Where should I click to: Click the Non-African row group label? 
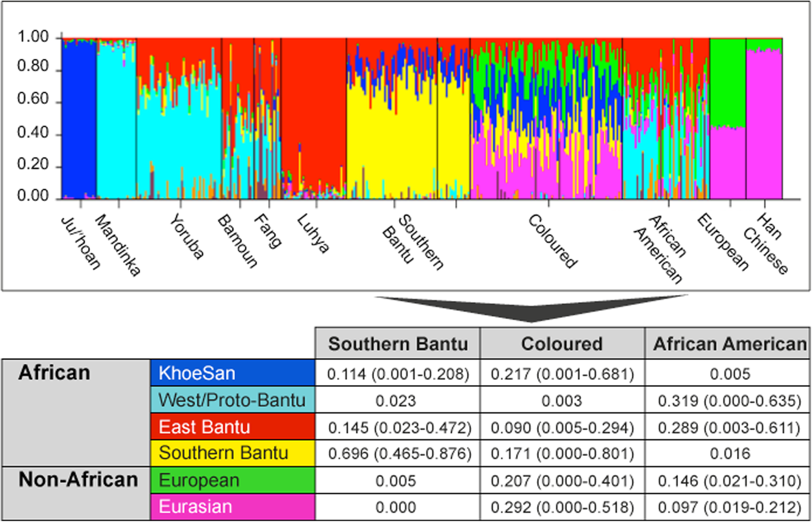click(x=78, y=480)
